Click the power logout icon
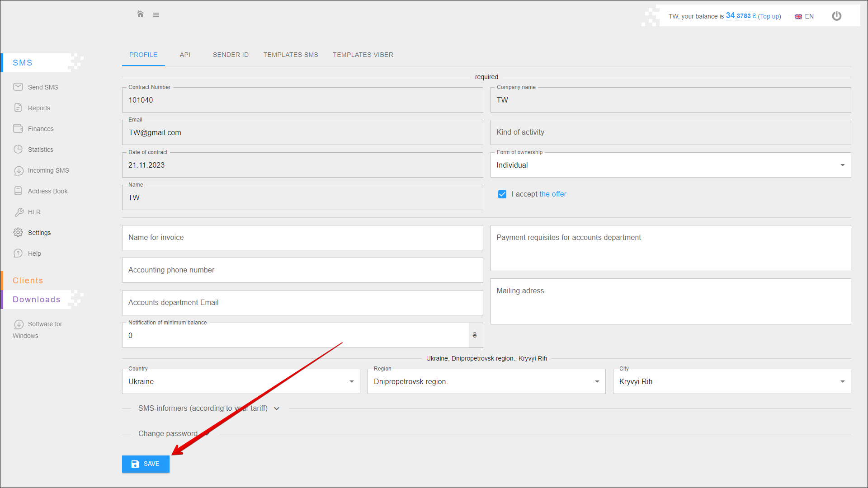 [836, 16]
